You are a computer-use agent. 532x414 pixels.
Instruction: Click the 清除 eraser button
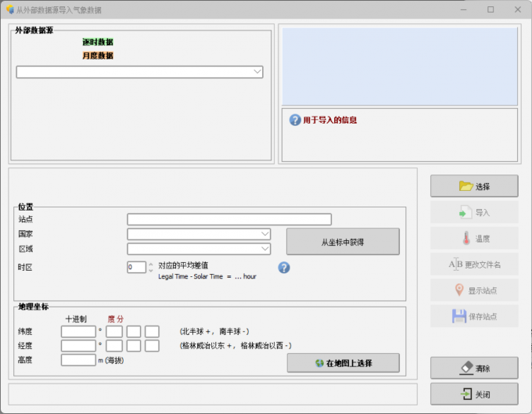pyautogui.click(x=474, y=368)
